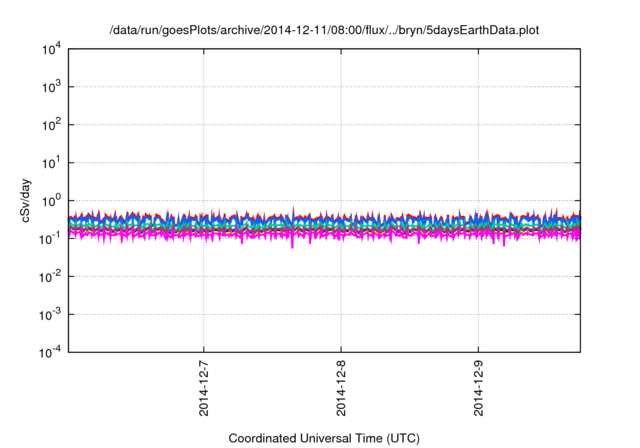Click the 10^-2 y-axis tick label
The height and width of the screenshot is (448, 640).
coord(50,277)
